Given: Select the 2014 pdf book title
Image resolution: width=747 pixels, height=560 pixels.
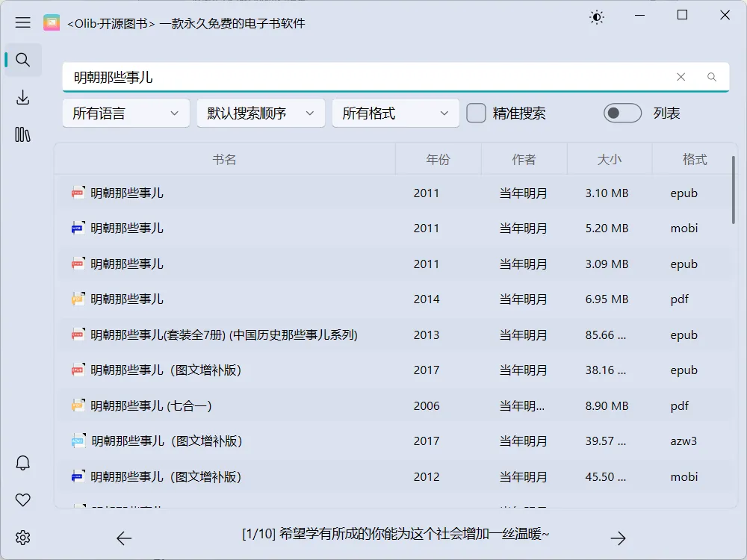Looking at the screenshot, I should pos(127,299).
